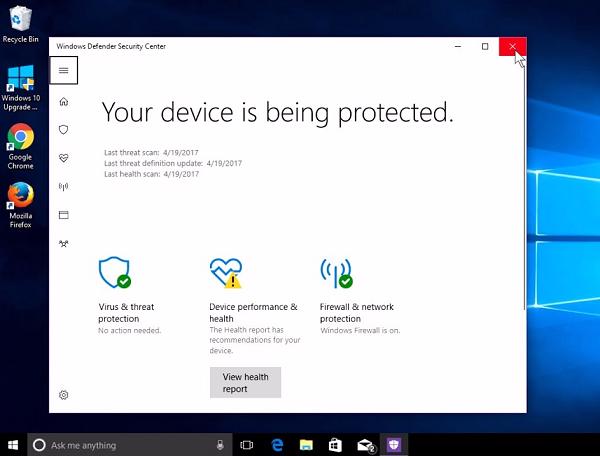Open File Explorer from taskbar
The image size is (600, 456).
(x=306, y=445)
